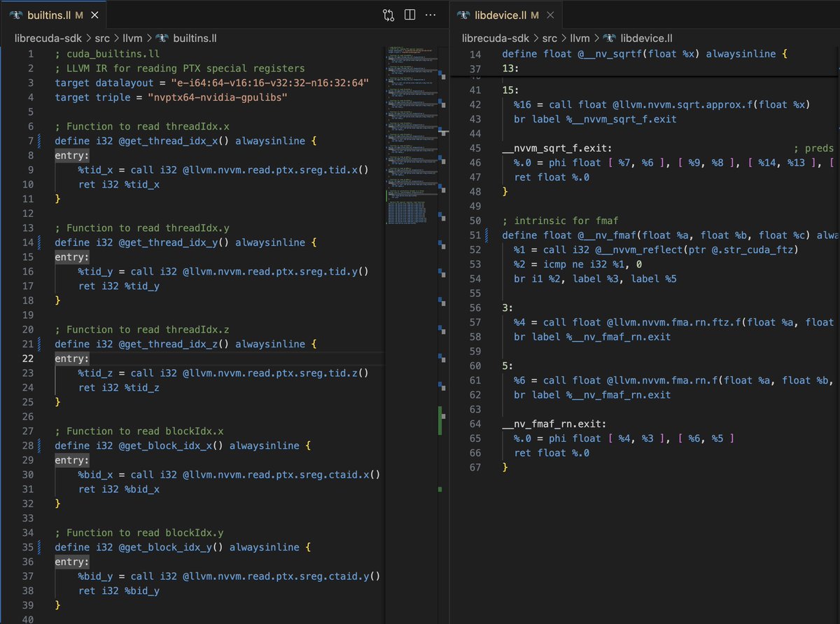
Task: Click @get_block_idx_y function definition
Action: click(183, 548)
